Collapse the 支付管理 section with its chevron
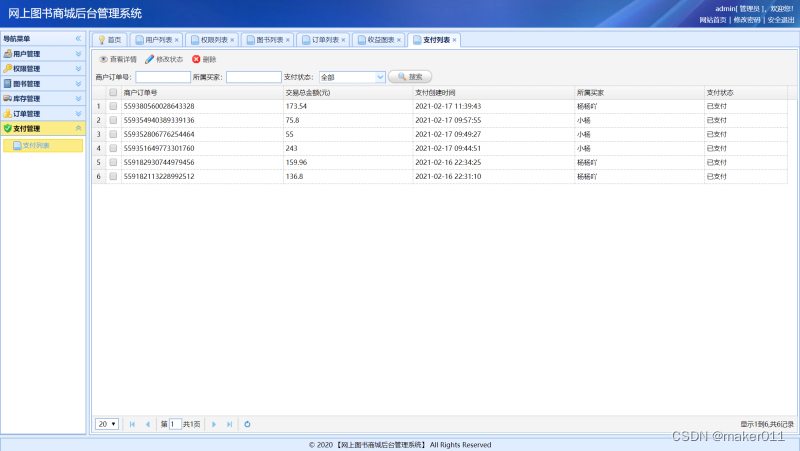This screenshot has width=800, height=451. click(78, 128)
